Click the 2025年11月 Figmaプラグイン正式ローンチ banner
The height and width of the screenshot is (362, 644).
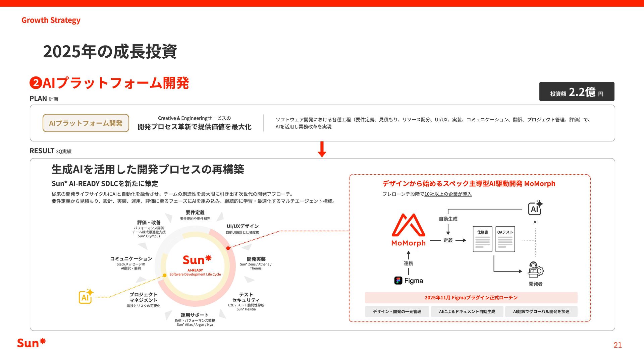pyautogui.click(x=471, y=298)
